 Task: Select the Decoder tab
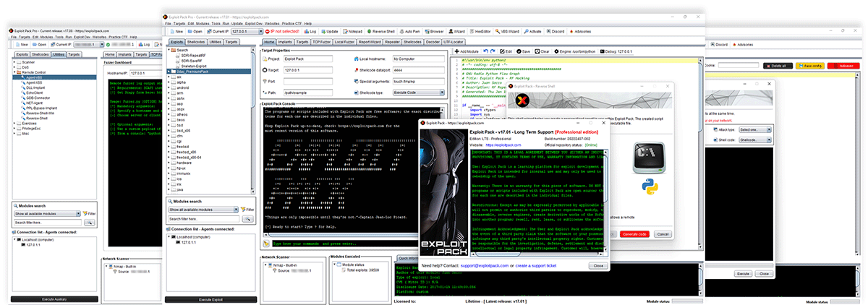click(433, 42)
